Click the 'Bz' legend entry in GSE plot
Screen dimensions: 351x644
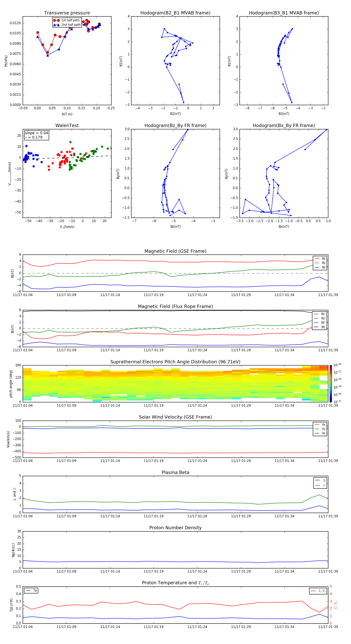click(x=320, y=267)
